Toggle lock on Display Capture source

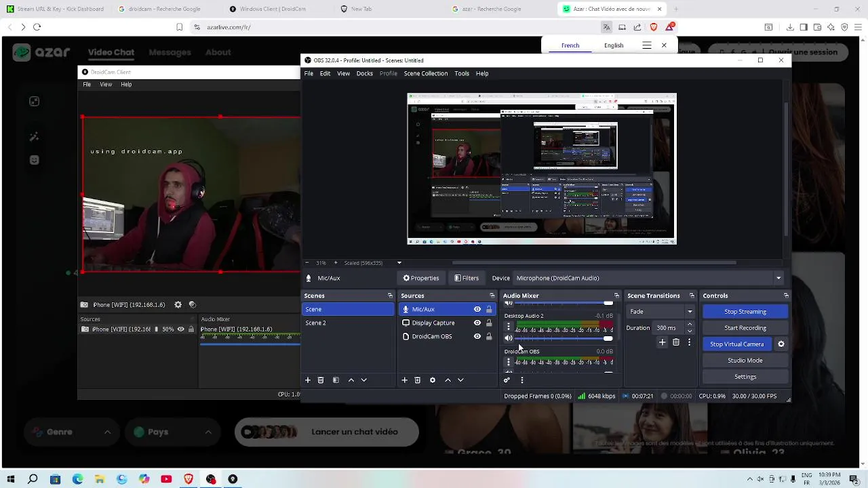click(x=489, y=323)
